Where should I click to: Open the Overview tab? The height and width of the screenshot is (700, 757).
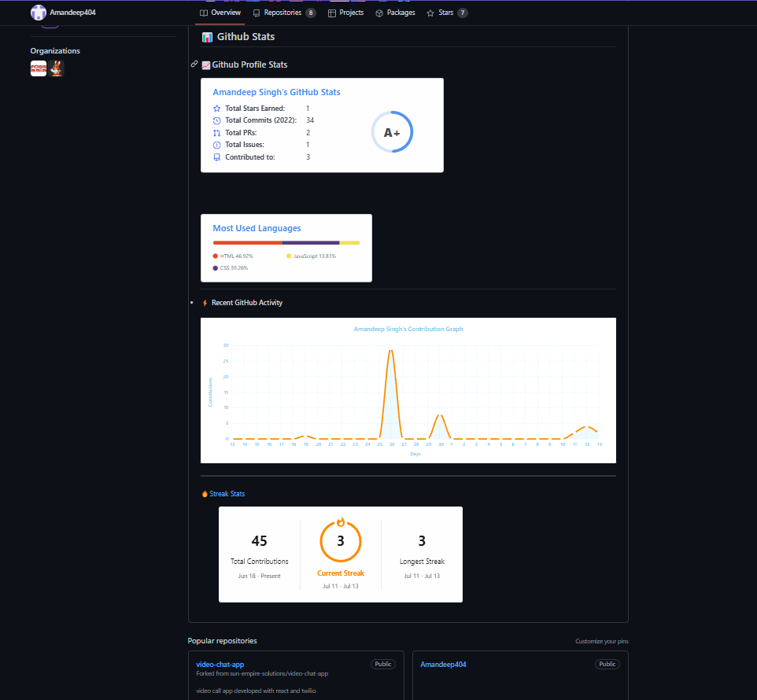pos(220,13)
